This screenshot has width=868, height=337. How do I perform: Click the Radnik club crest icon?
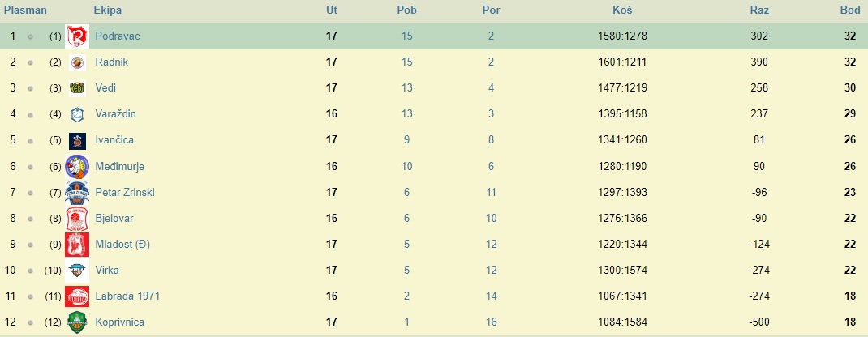(76, 62)
